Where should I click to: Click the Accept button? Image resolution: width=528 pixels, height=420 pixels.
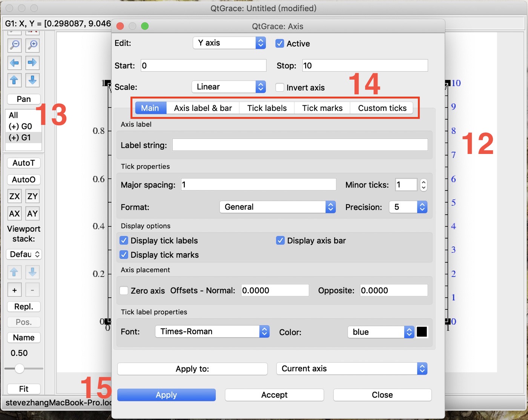pyautogui.click(x=274, y=395)
